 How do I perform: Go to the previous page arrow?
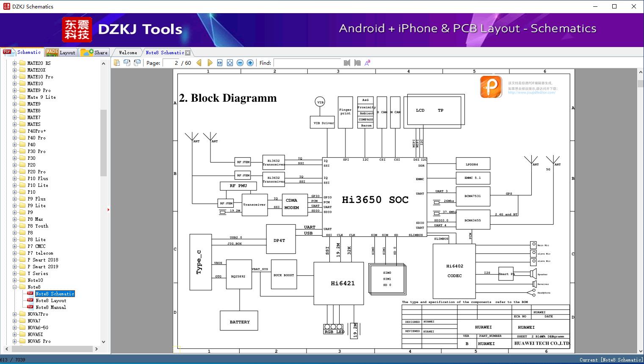pyautogui.click(x=199, y=63)
